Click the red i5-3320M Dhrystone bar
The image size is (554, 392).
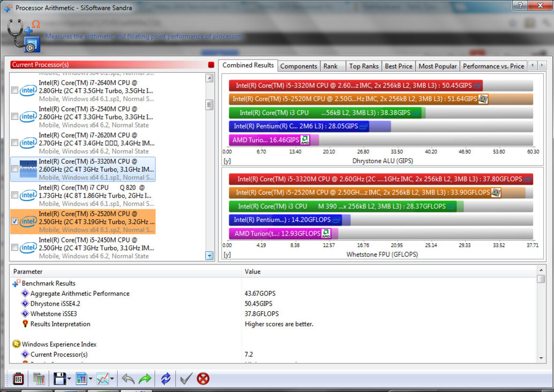[x=355, y=85]
